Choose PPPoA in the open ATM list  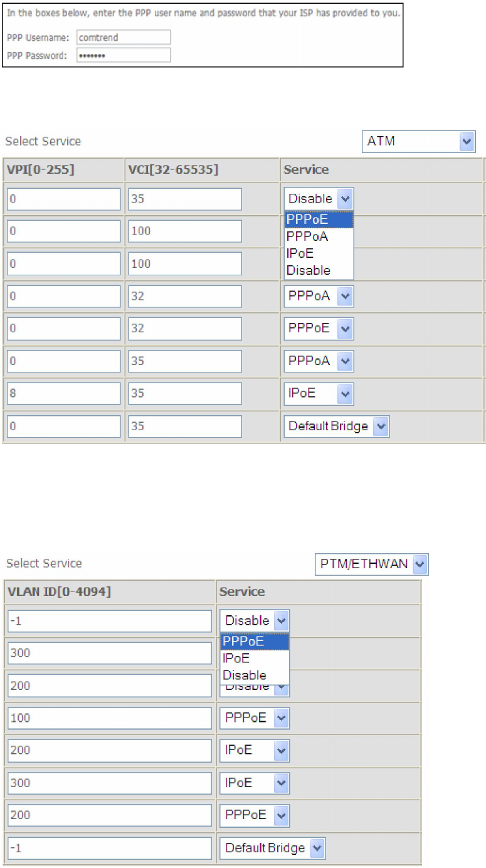(319, 236)
